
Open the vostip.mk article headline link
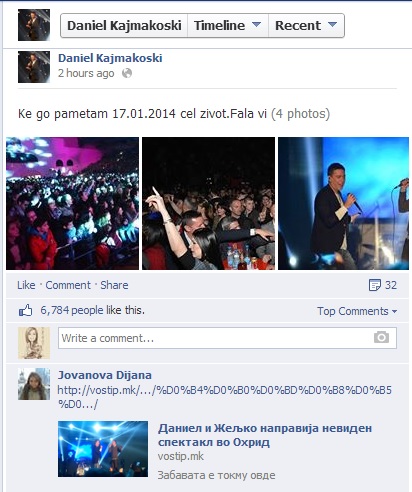click(x=265, y=435)
